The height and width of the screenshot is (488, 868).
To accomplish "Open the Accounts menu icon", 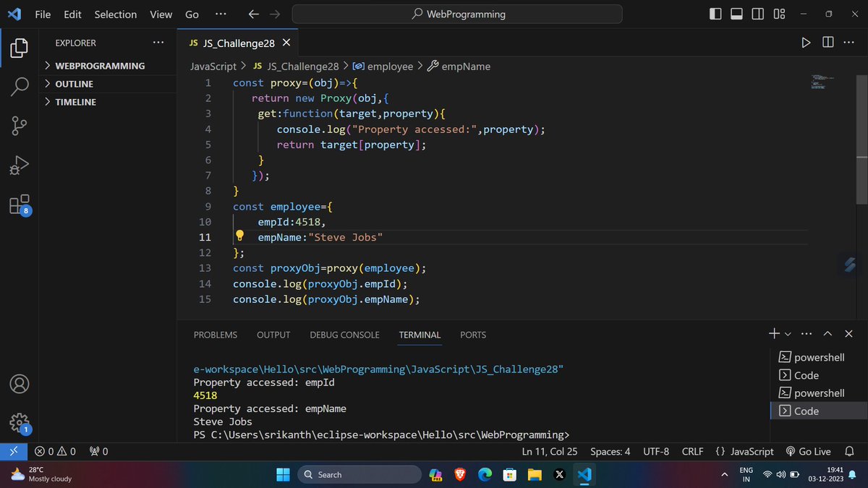I will 20,383.
